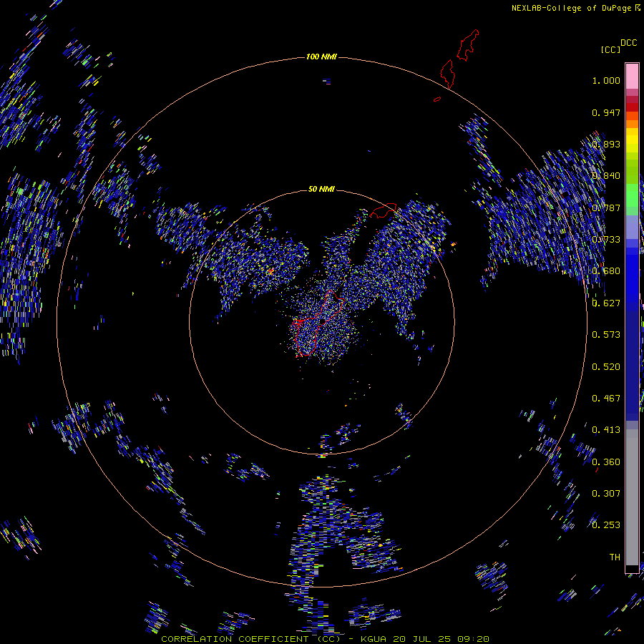Click the 0.520 scale value

click(606, 367)
